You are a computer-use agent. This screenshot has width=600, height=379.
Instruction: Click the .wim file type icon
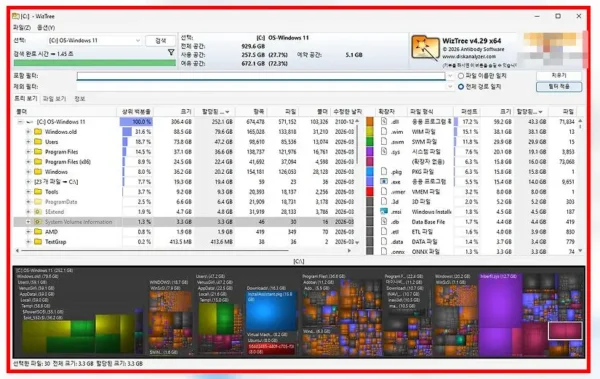384,131
